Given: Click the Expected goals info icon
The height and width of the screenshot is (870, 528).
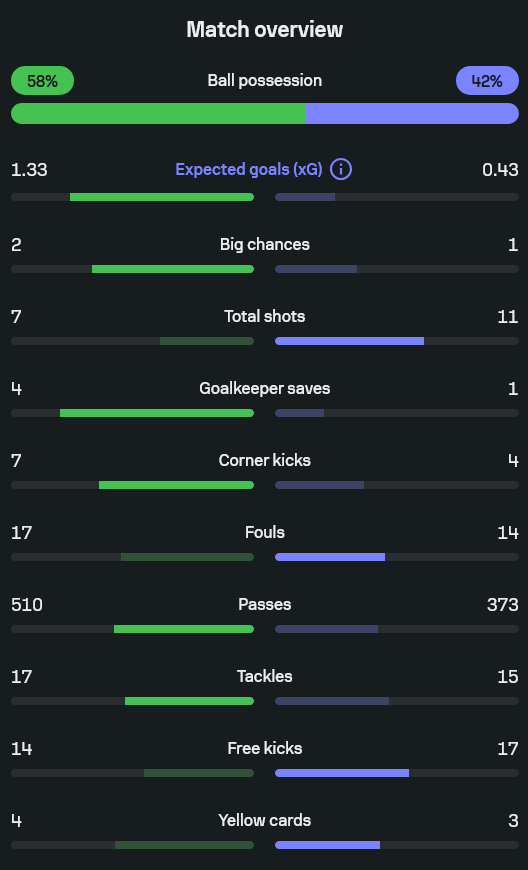Looking at the screenshot, I should (341, 169).
